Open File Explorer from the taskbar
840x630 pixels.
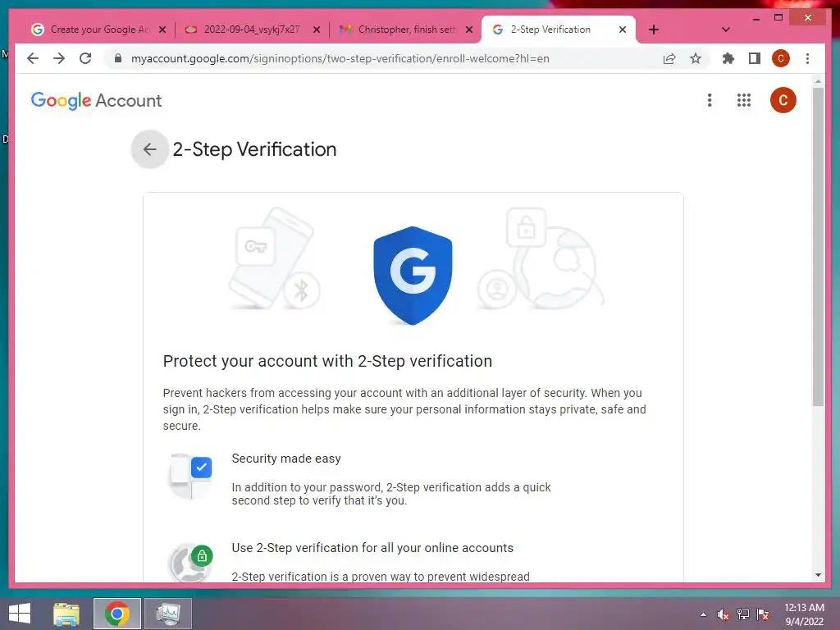click(x=66, y=614)
